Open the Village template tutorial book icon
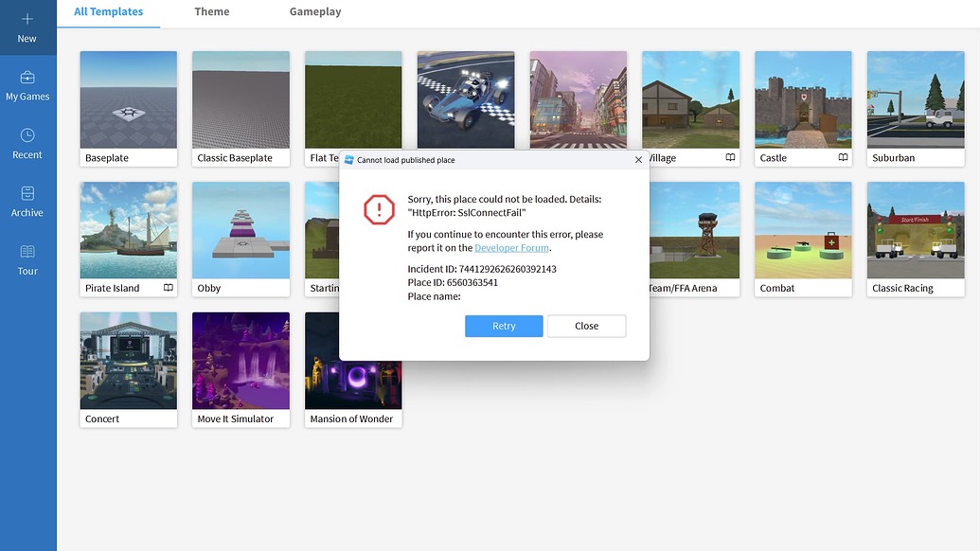The width and height of the screenshot is (980, 551). click(x=731, y=157)
